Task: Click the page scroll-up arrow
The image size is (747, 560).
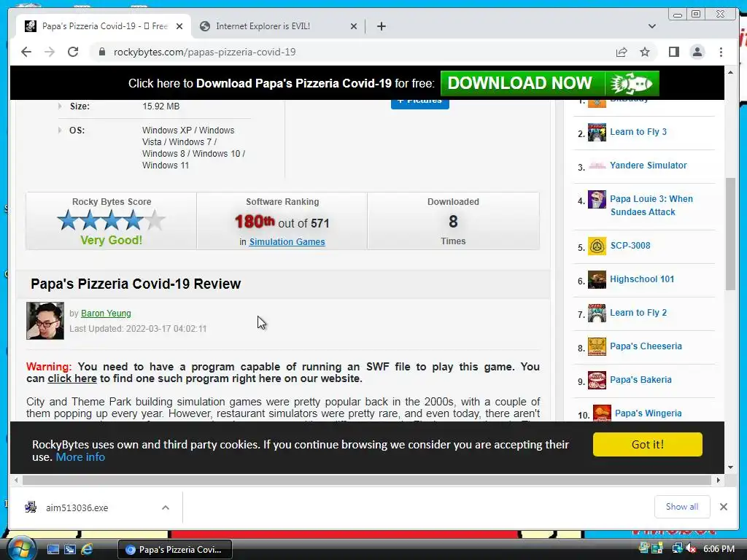Action: (730, 72)
